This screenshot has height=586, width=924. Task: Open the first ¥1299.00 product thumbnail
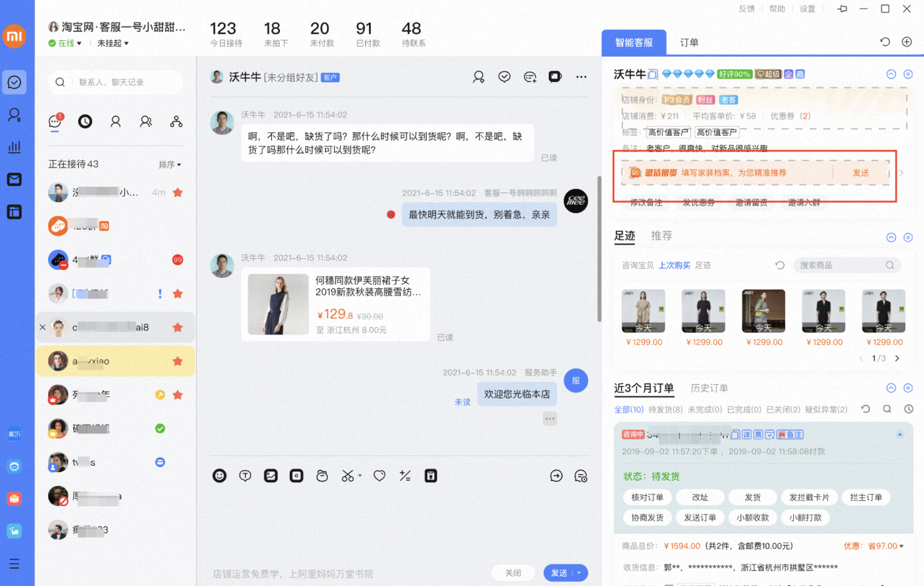click(643, 311)
